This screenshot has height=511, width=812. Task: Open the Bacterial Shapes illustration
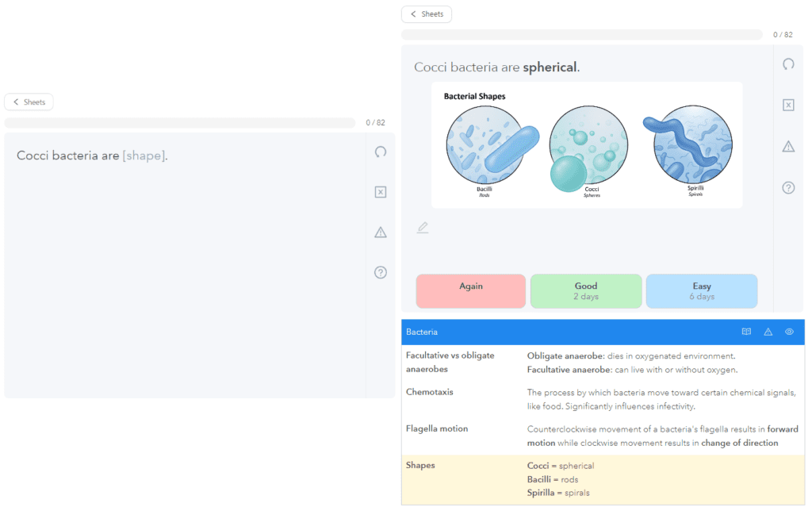pyautogui.click(x=587, y=145)
